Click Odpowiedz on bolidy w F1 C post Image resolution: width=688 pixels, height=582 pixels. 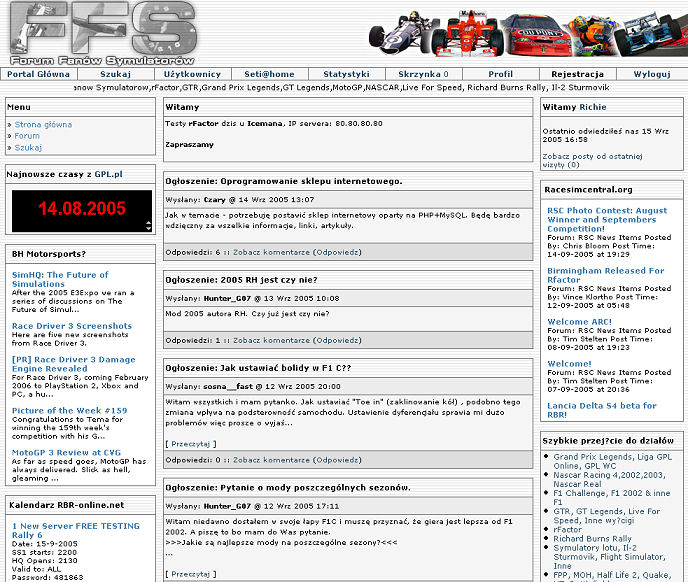337,460
